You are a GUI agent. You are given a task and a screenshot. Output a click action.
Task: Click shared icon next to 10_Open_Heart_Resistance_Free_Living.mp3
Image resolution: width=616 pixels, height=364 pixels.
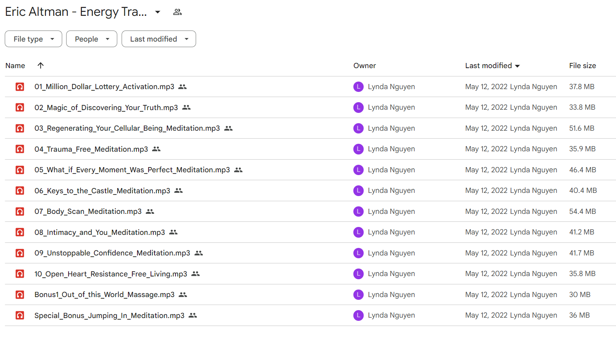click(195, 274)
